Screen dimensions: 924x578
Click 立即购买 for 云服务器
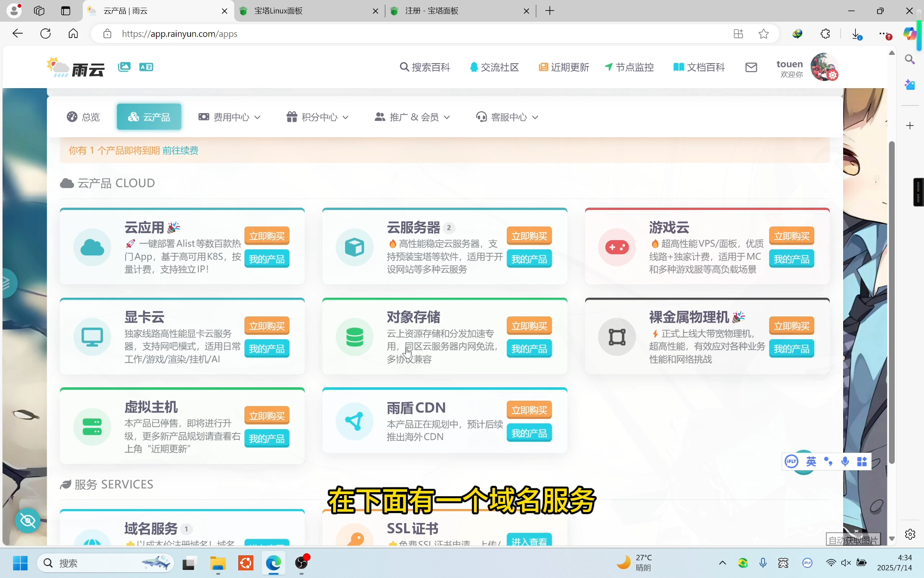click(x=529, y=236)
